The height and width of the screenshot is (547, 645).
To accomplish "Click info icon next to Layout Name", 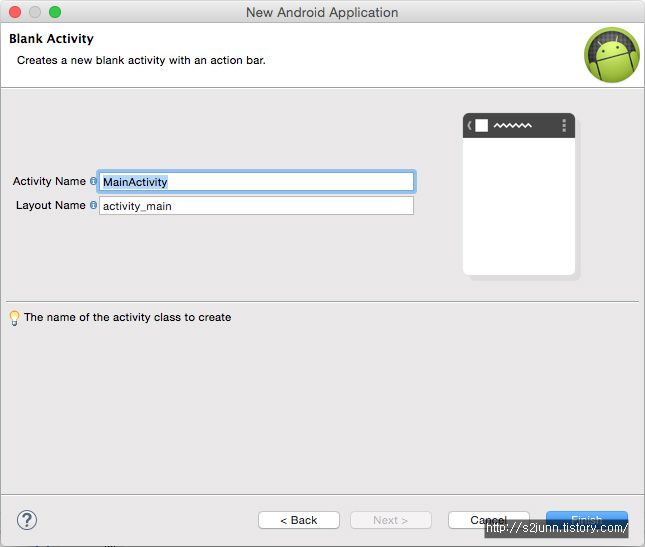I will pyautogui.click(x=93, y=205).
